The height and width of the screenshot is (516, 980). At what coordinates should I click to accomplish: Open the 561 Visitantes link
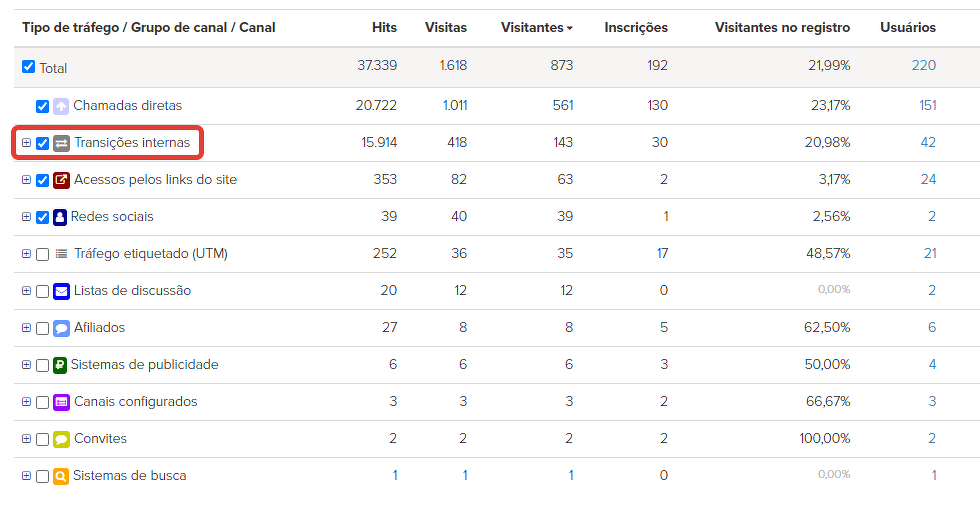click(562, 105)
